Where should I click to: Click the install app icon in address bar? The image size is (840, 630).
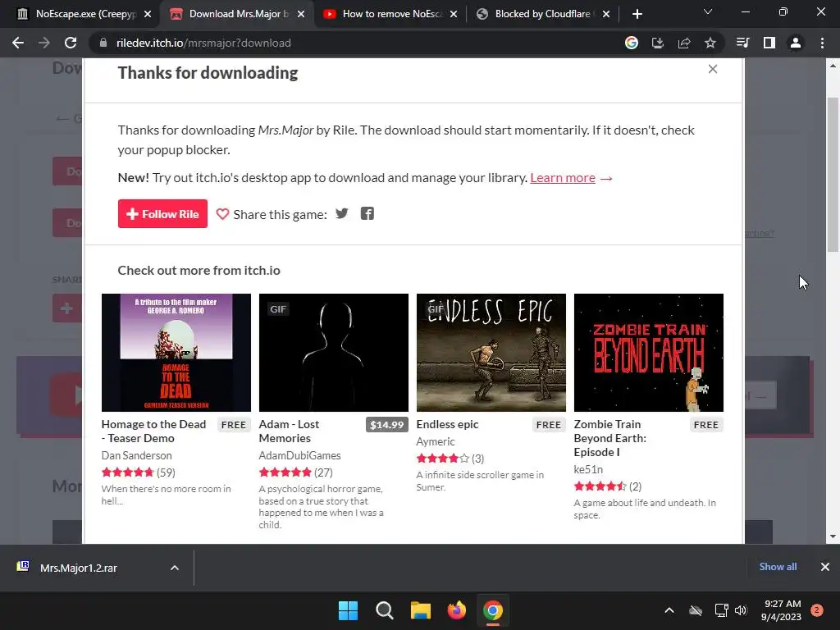(x=657, y=43)
